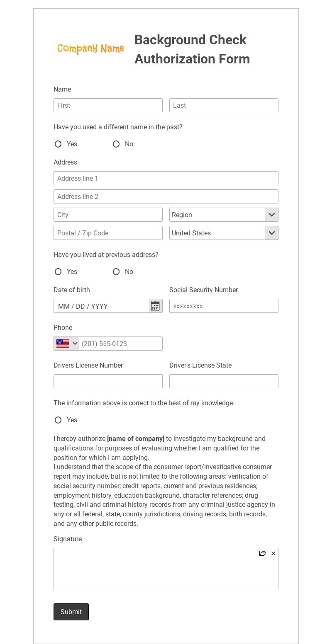Choose No for lived at previous address
This screenshot has height=644, width=332.
pos(116,272)
